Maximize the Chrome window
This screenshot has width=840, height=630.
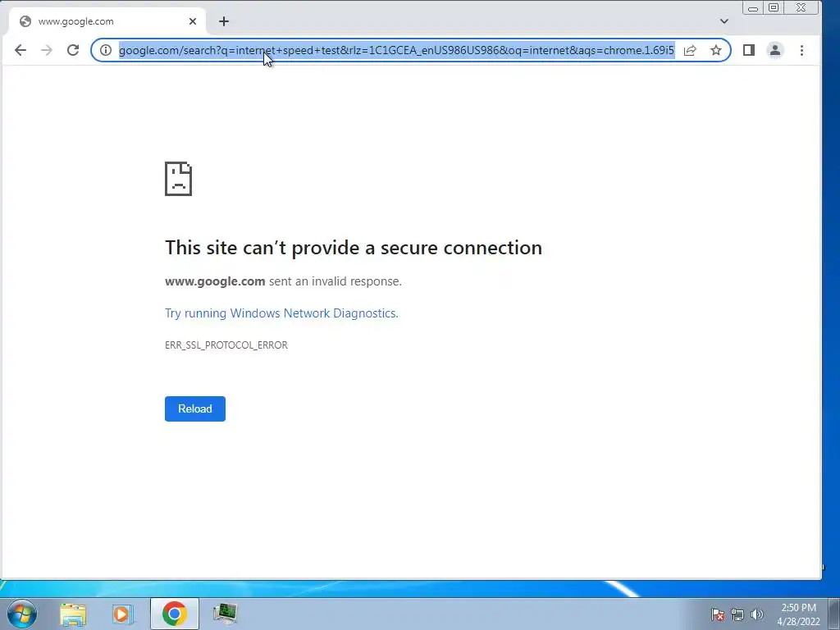(x=774, y=8)
